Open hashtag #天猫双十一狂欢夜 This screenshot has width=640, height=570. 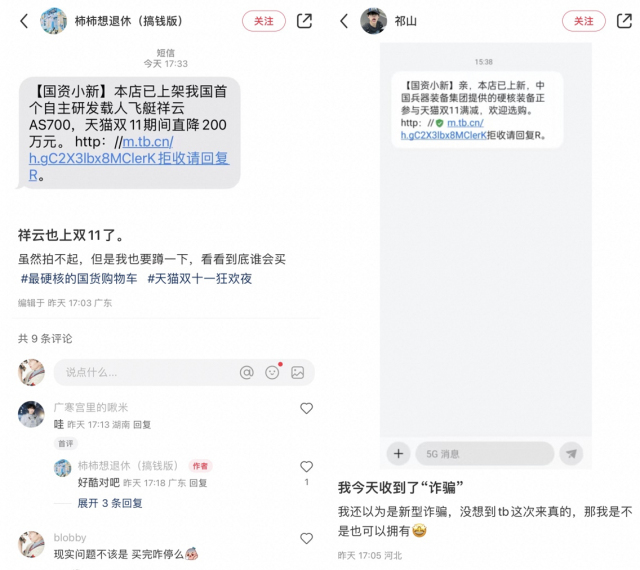tap(200, 278)
